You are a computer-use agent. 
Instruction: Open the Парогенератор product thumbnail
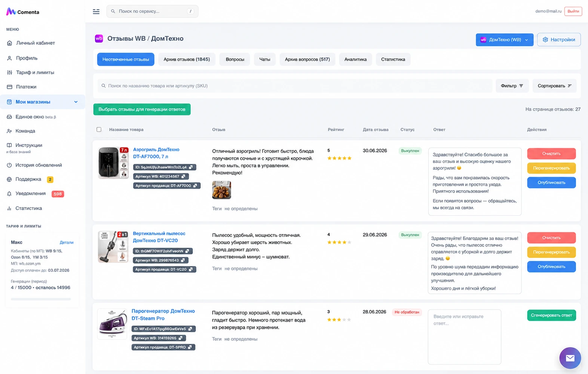[112, 324]
